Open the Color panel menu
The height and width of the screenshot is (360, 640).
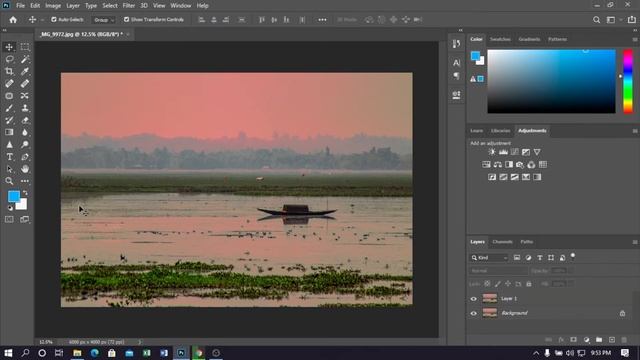[635, 40]
